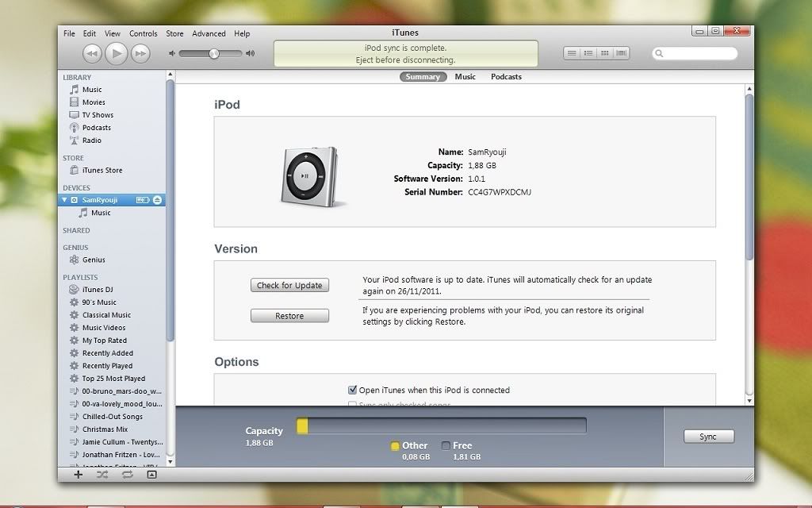This screenshot has width=812, height=508.
Task: Open the Edit menu
Action: pos(90,33)
